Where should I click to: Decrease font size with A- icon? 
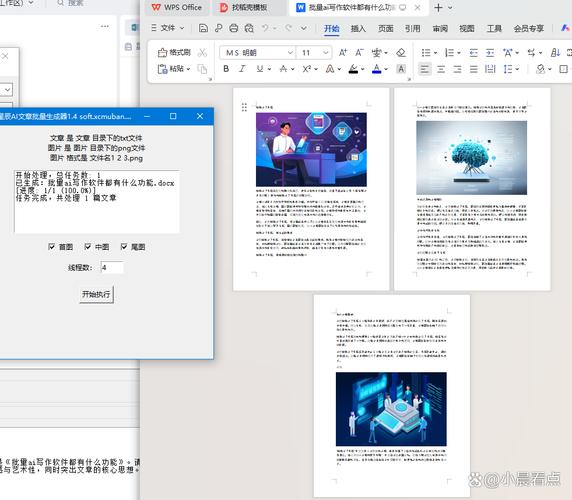point(360,53)
